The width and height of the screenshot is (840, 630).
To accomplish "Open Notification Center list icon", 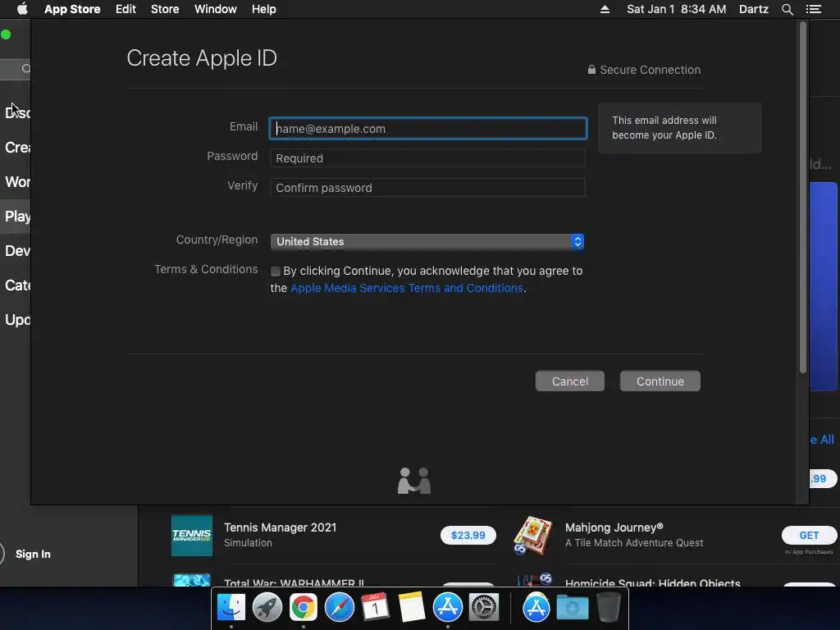I will [814, 9].
